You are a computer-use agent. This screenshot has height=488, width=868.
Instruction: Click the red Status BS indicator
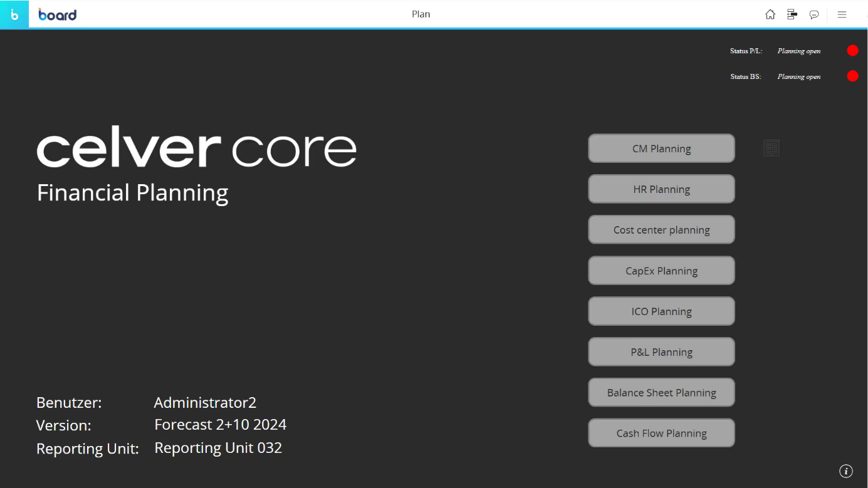(x=852, y=76)
